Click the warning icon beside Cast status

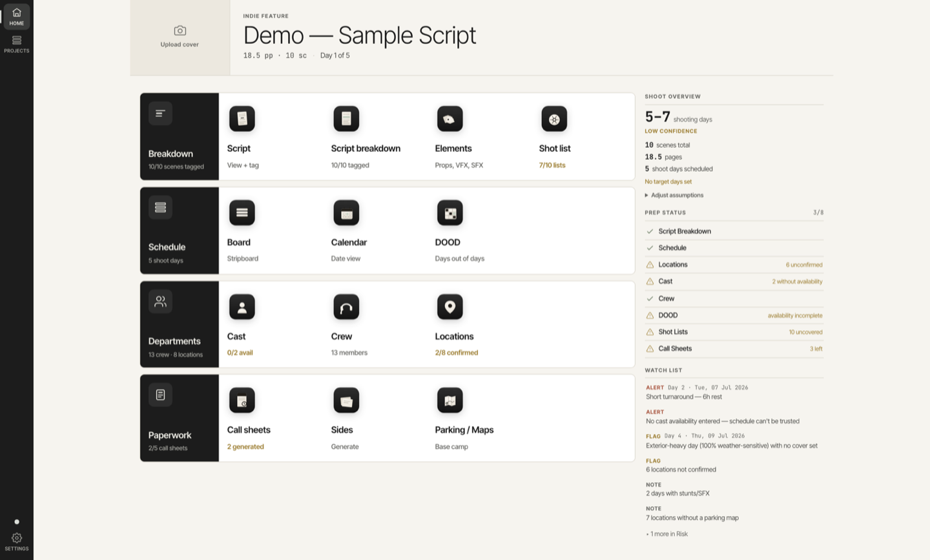click(650, 282)
